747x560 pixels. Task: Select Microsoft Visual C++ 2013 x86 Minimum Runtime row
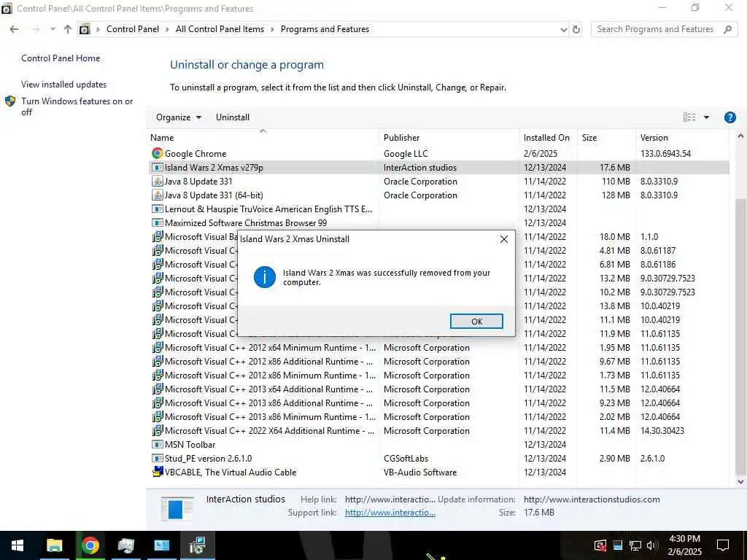pyautogui.click(x=438, y=416)
